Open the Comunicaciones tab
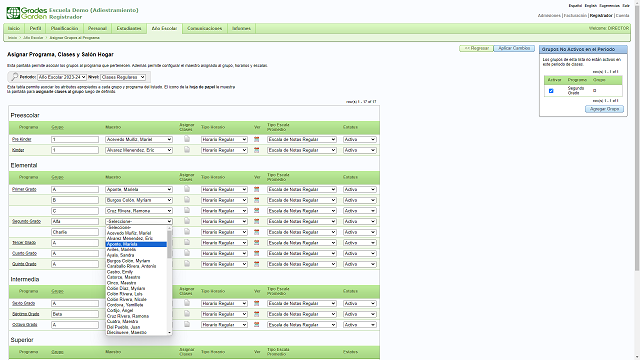The width and height of the screenshot is (640, 360). (x=204, y=28)
